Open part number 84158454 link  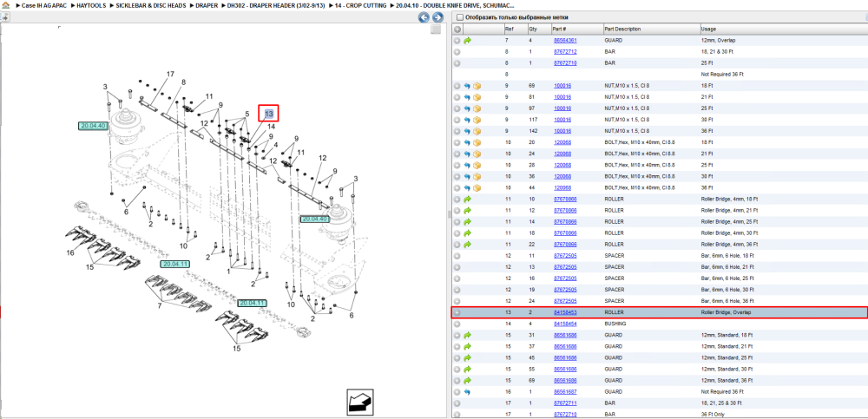[565, 324]
